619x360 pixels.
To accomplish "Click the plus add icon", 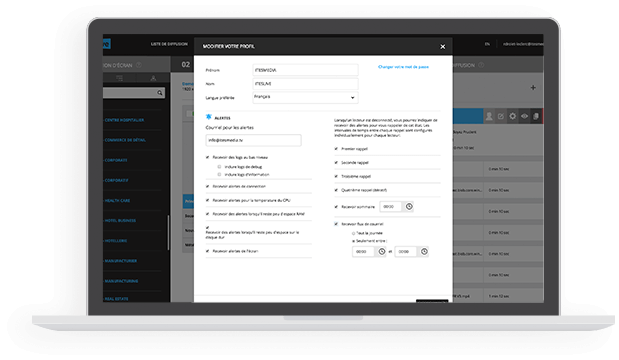I will click(x=533, y=88).
